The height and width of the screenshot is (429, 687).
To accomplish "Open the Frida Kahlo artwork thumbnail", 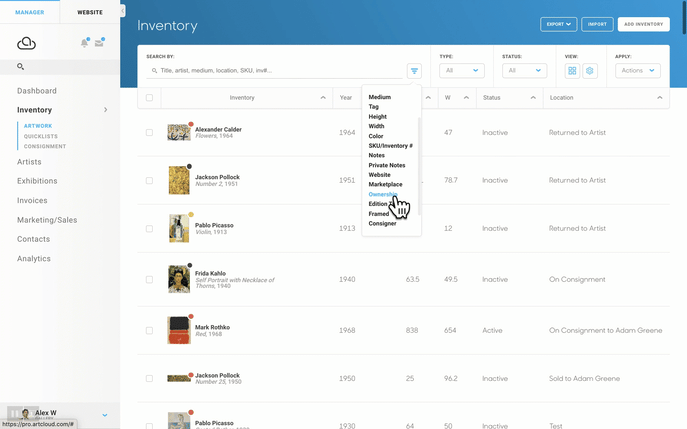I will tap(179, 279).
